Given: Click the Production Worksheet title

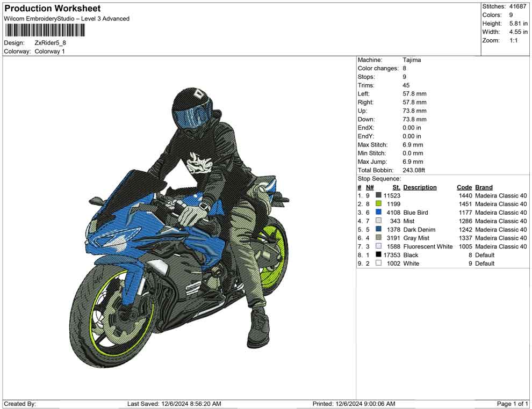Looking at the screenshot, I should pyautogui.click(x=53, y=9).
